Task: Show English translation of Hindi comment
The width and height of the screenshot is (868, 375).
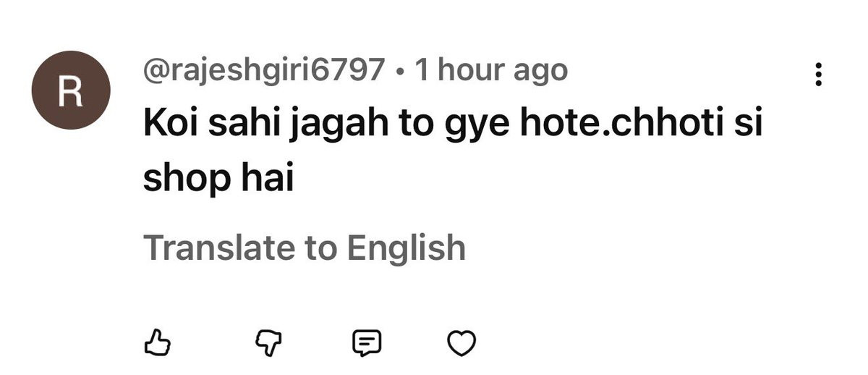Action: [x=305, y=248]
